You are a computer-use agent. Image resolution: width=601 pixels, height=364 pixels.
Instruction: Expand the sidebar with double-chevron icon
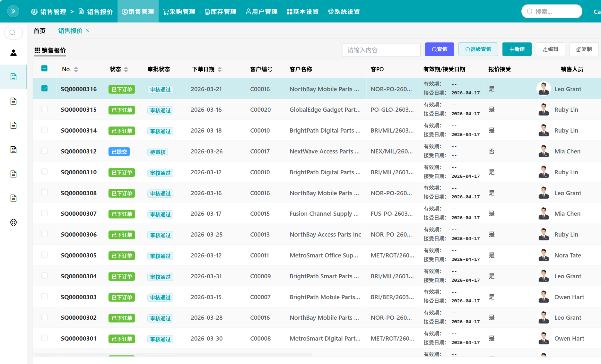coord(13,11)
